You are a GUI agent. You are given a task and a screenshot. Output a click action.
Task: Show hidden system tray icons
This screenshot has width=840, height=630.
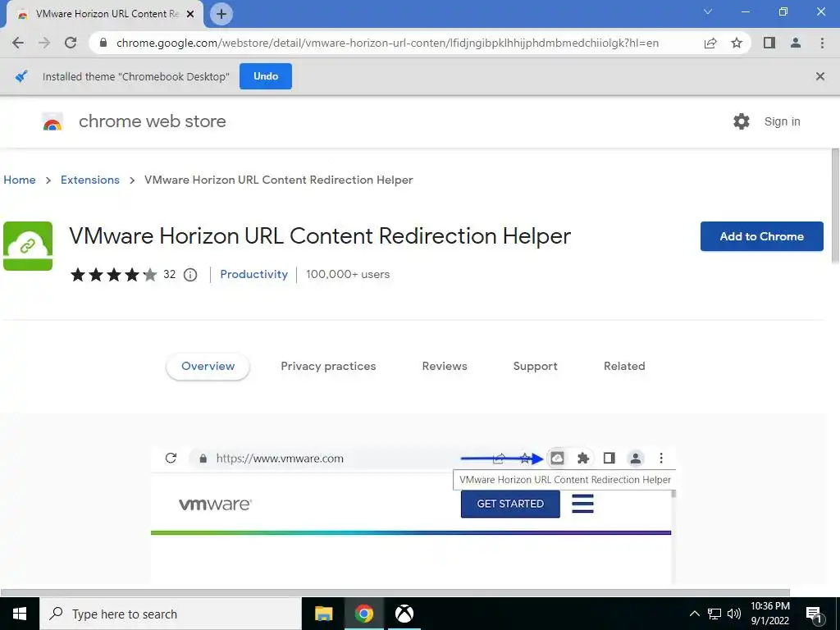pyautogui.click(x=694, y=614)
